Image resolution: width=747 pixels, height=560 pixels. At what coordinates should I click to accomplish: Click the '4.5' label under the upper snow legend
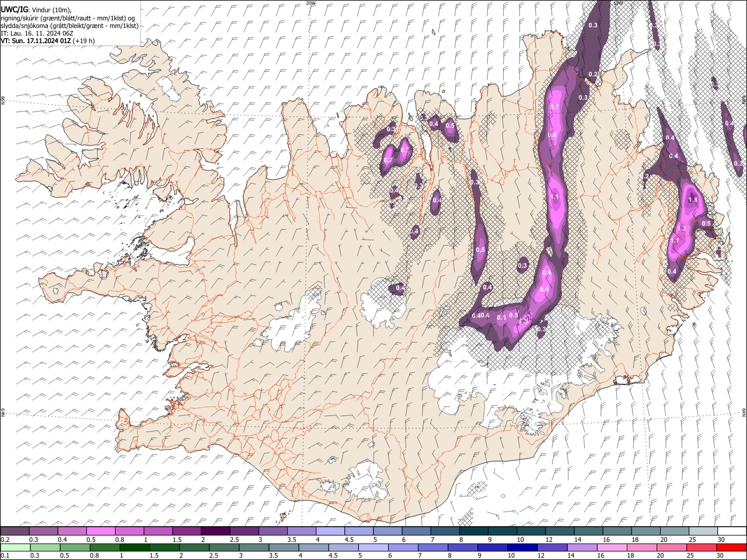349,540
